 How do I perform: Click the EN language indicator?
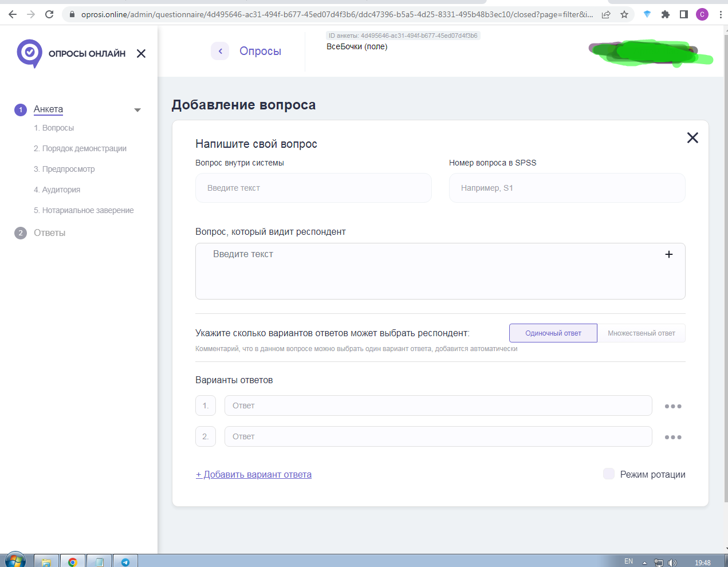coord(628,561)
